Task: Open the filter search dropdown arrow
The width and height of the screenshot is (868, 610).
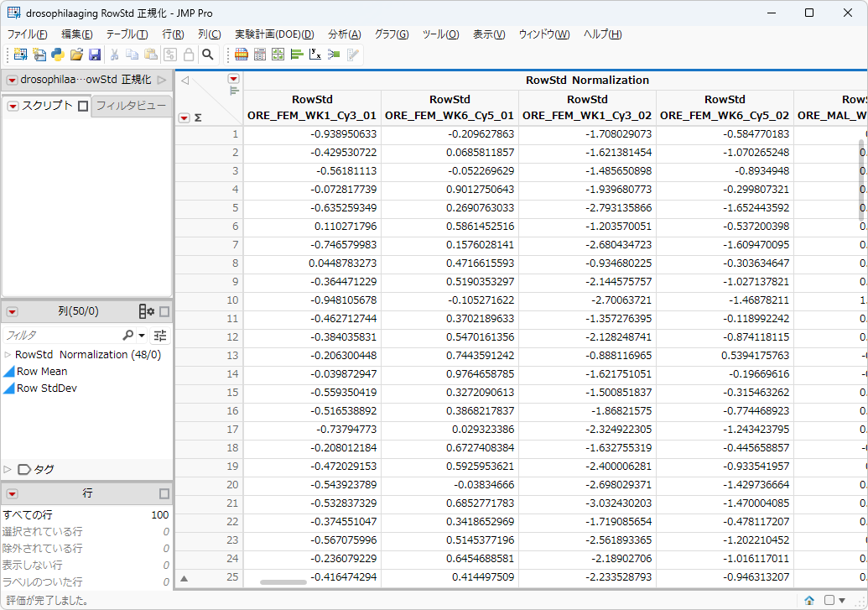Action: (x=142, y=335)
